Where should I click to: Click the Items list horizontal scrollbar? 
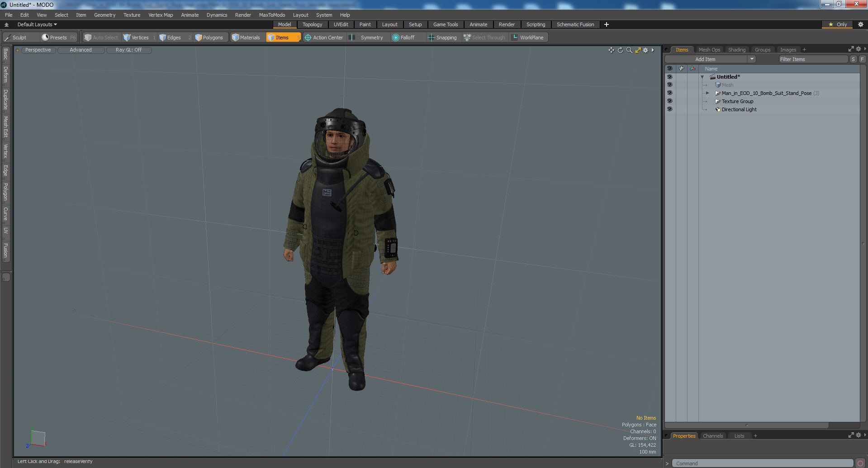pos(746,425)
